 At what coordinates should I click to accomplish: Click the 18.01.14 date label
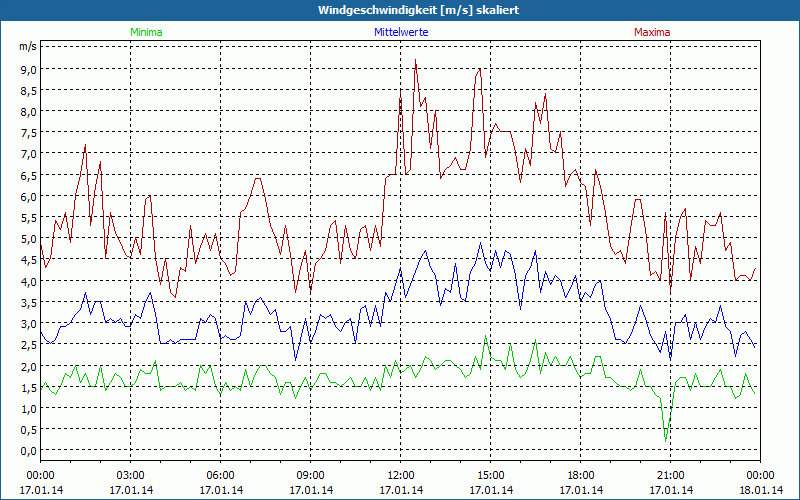click(761, 490)
